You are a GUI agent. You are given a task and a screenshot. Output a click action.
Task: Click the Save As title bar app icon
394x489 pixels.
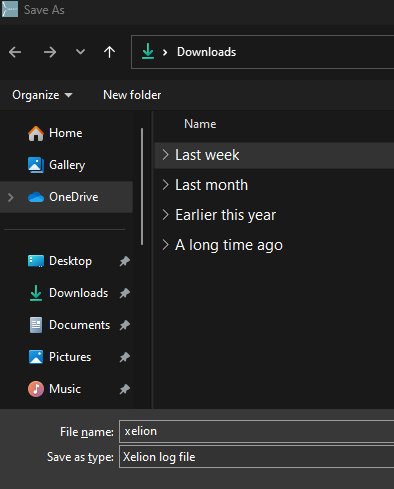[10, 9]
